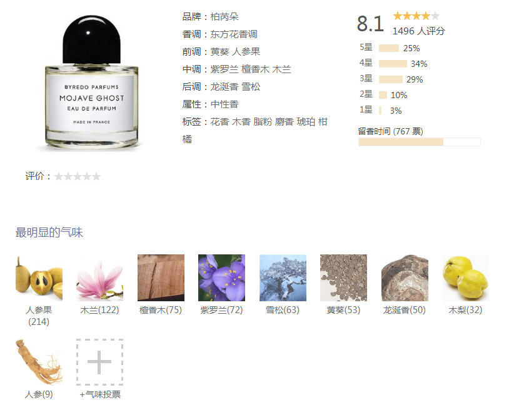Select the 黄葵 ambrette seed image
Viewport: 509px width, 420px height.
[343, 277]
